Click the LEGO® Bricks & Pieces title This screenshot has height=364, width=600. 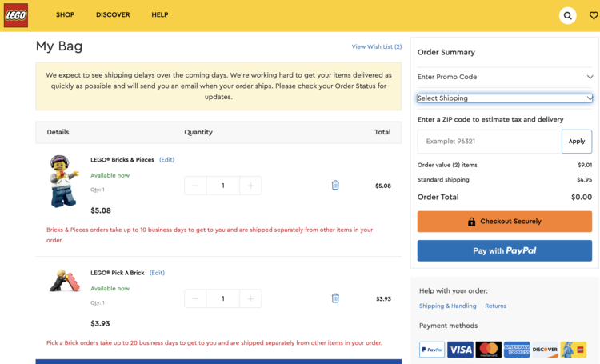click(x=122, y=160)
